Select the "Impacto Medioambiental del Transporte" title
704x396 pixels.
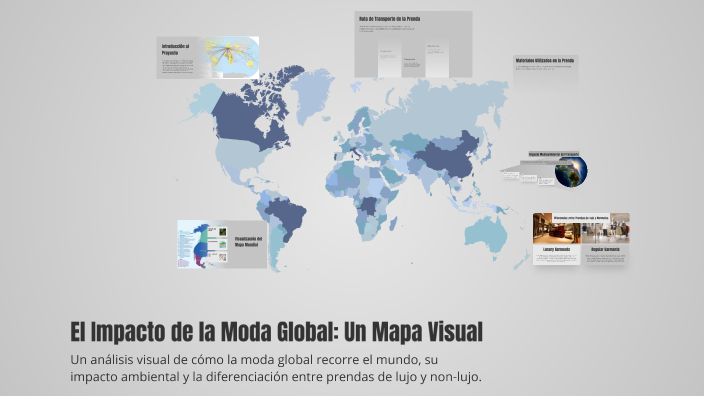click(554, 154)
